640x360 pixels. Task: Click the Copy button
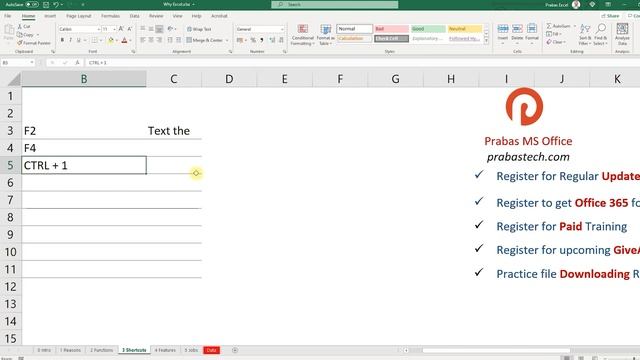[25, 35]
